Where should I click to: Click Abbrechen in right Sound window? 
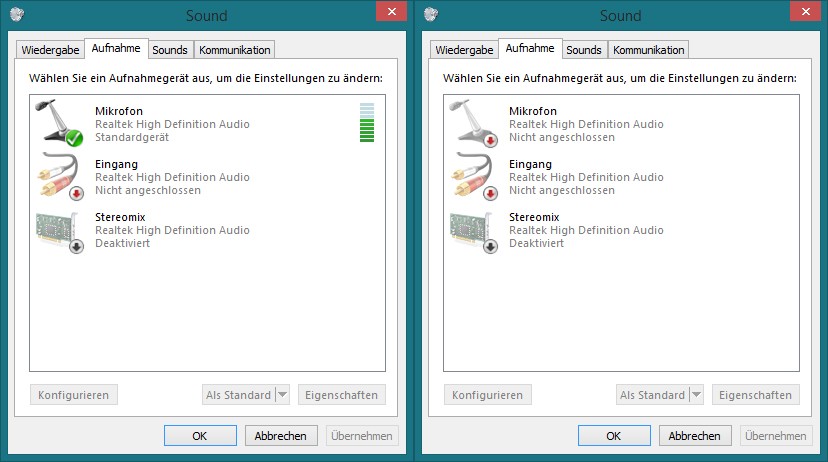695,436
